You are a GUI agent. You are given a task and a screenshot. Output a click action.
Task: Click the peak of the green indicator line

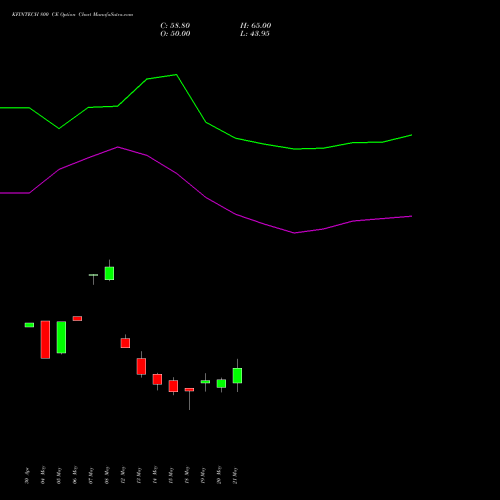coord(176,75)
